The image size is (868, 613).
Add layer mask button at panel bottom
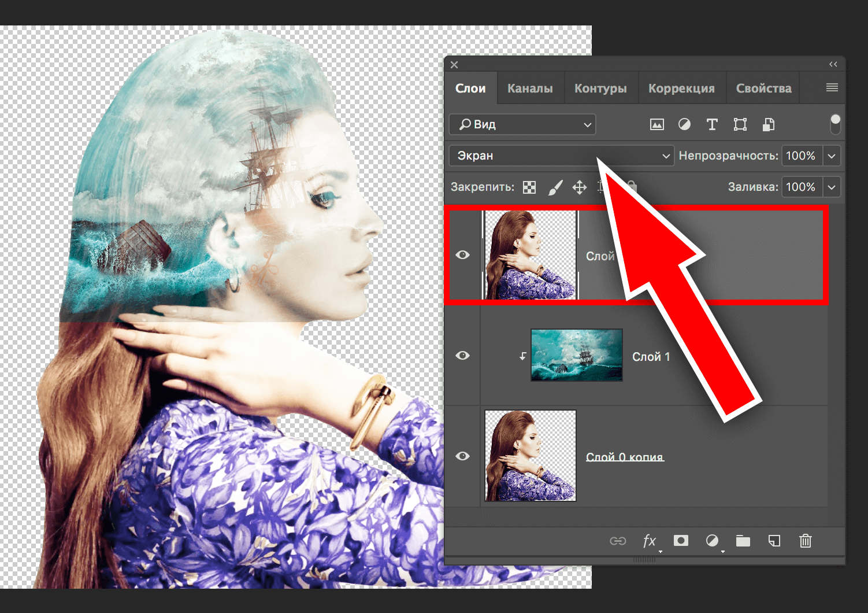681,541
